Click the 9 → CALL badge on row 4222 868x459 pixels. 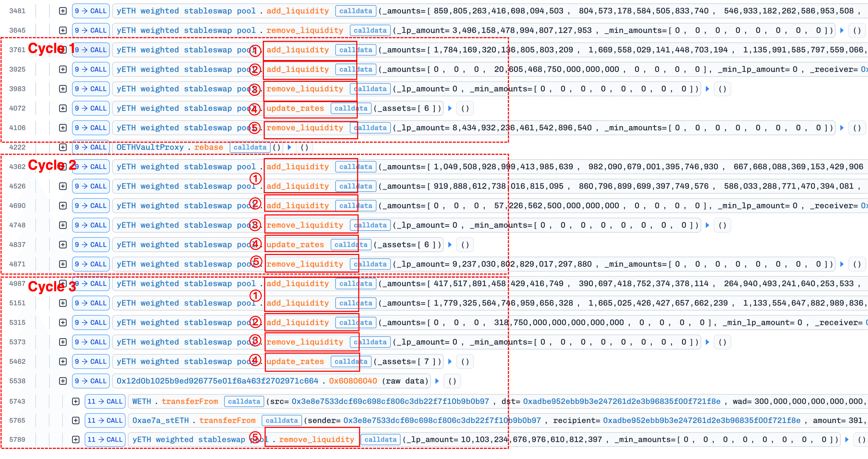click(x=91, y=147)
